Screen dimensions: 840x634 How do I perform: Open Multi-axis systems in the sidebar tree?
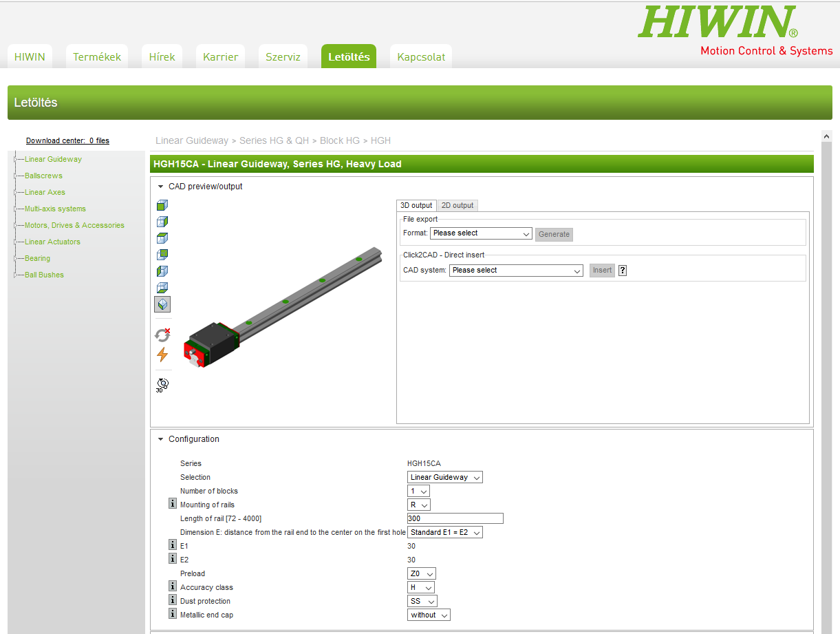click(55, 209)
